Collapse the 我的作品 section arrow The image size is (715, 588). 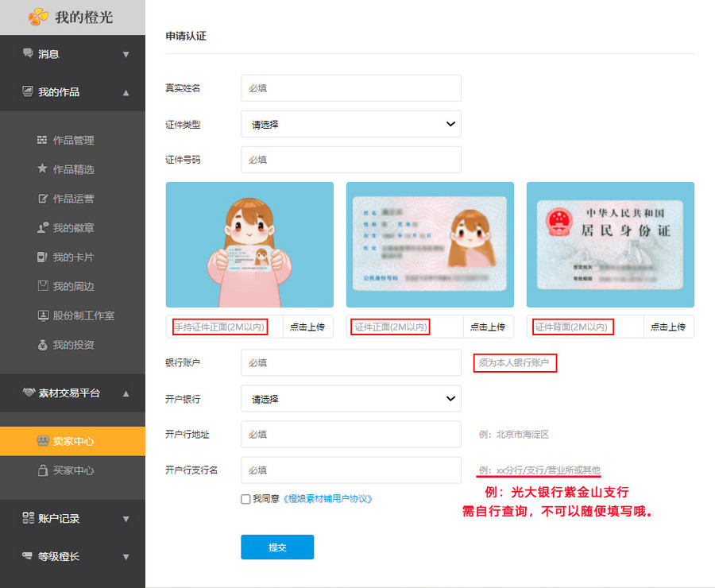126,92
